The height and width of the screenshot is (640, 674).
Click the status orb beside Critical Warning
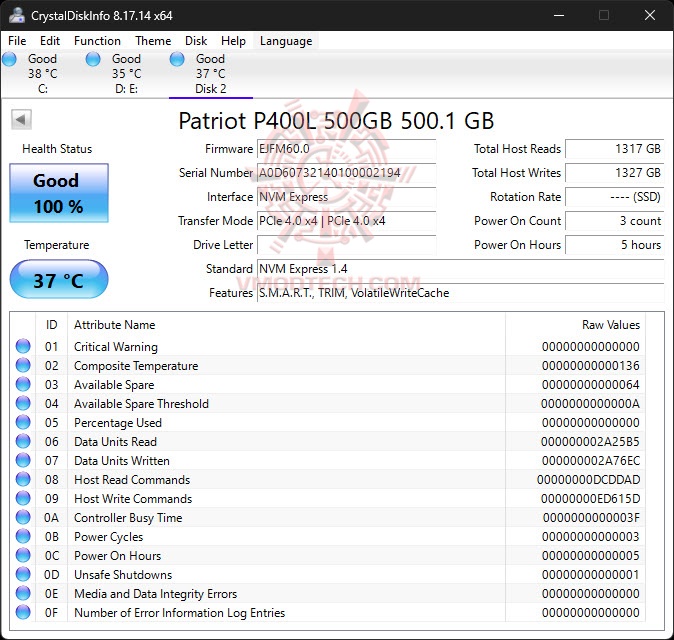tap(23, 347)
